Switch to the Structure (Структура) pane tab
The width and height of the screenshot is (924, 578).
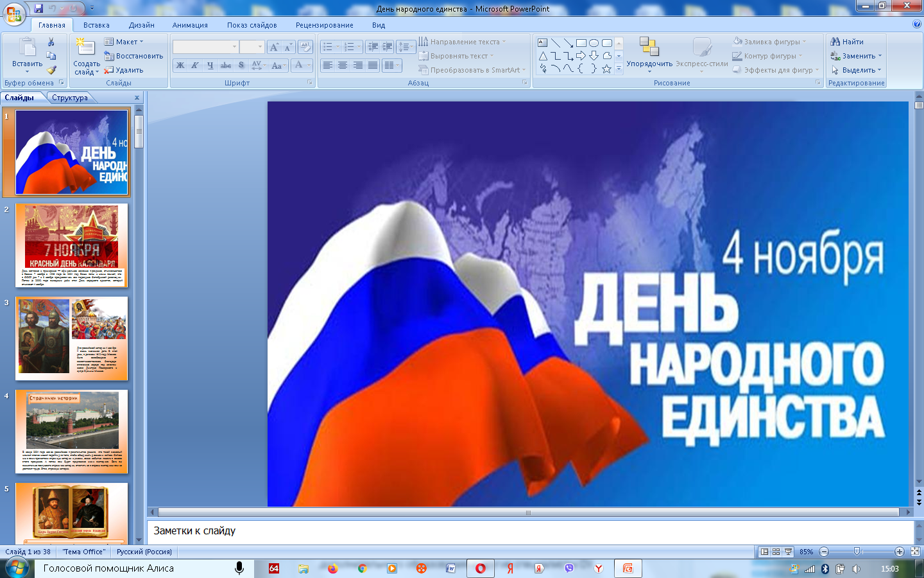coord(70,98)
